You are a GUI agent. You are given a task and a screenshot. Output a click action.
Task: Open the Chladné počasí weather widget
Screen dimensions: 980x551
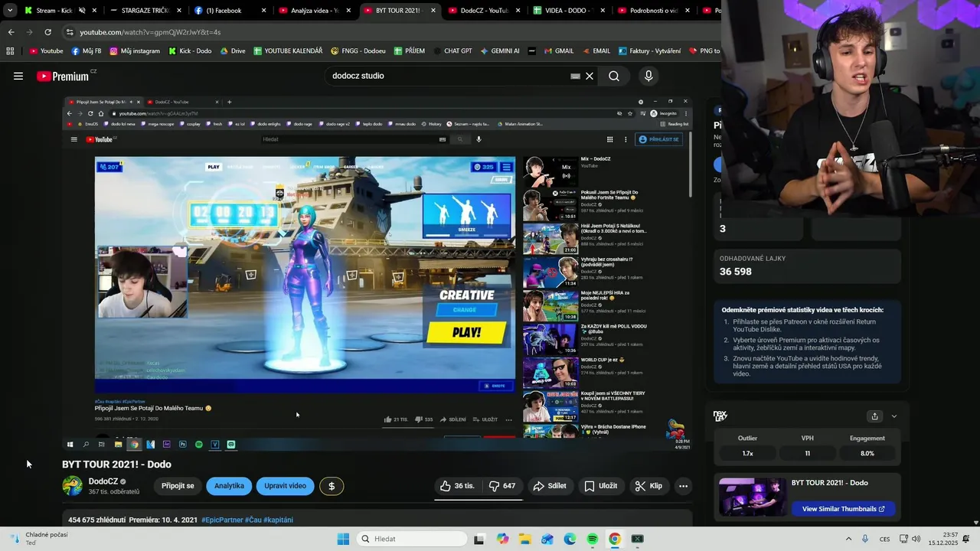point(40,539)
